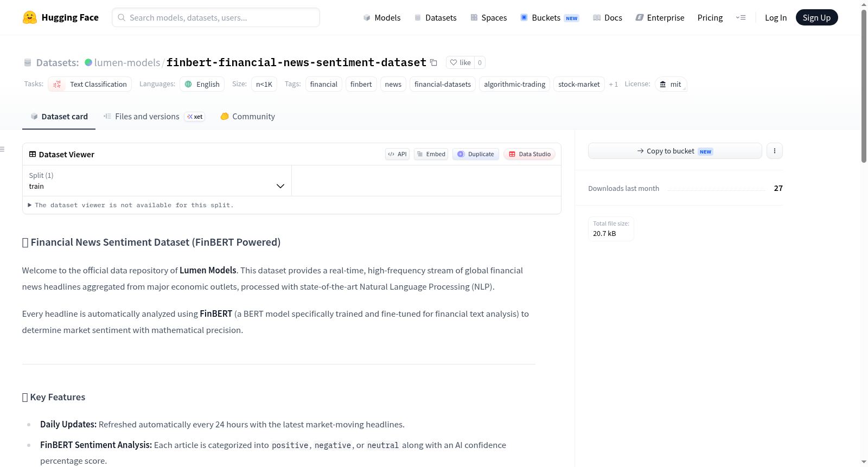This screenshot has height=467, width=868.
Task: Click the like count 0
Action: [x=480, y=62]
